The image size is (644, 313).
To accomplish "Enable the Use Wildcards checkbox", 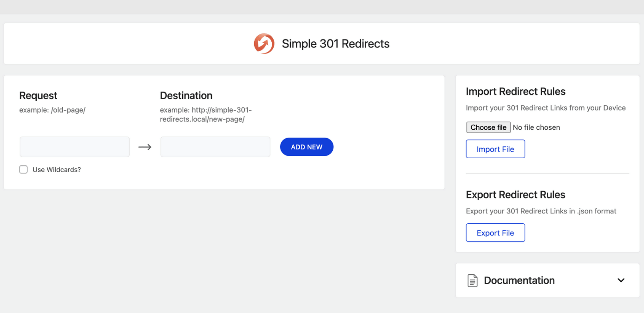I will (x=24, y=170).
